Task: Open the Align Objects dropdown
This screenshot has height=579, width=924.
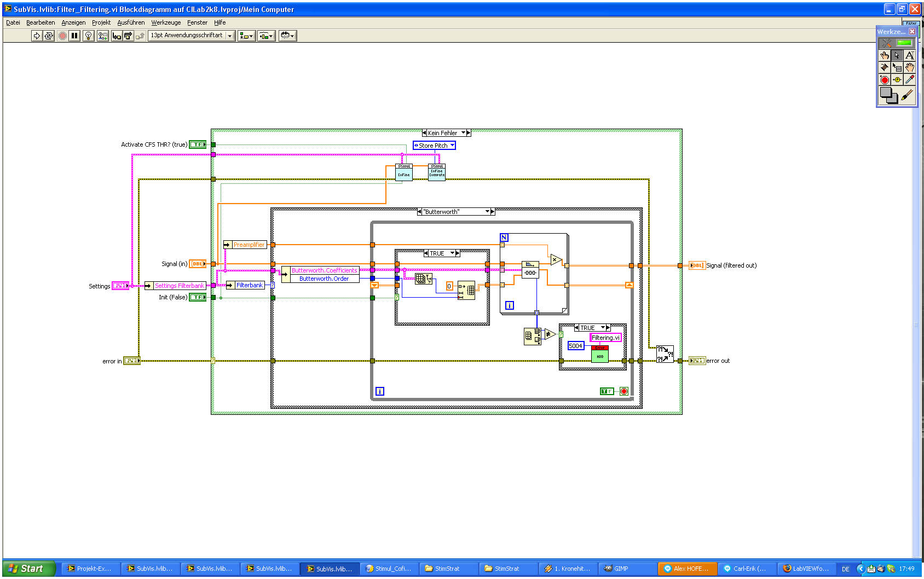Action: click(246, 36)
